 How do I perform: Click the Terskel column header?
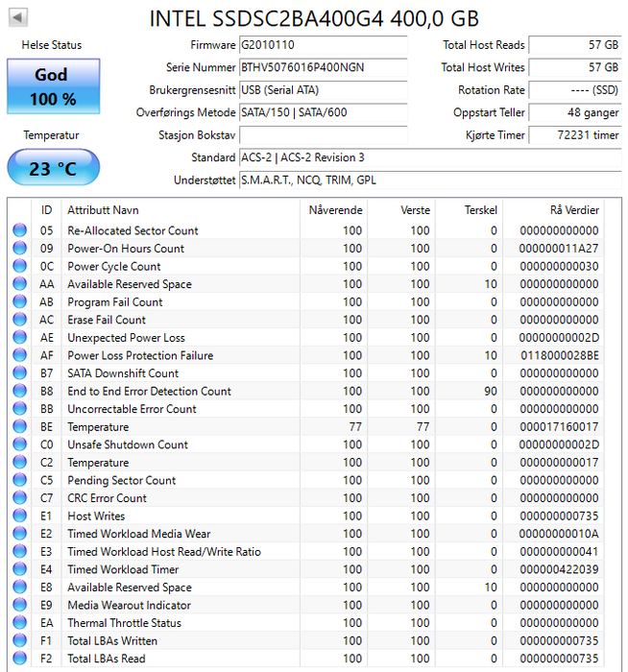480,209
